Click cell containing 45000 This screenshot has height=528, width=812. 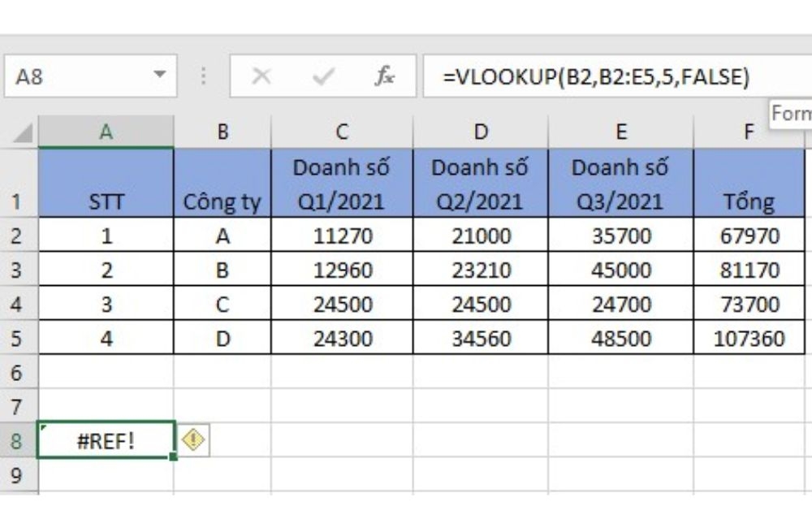[621, 270]
